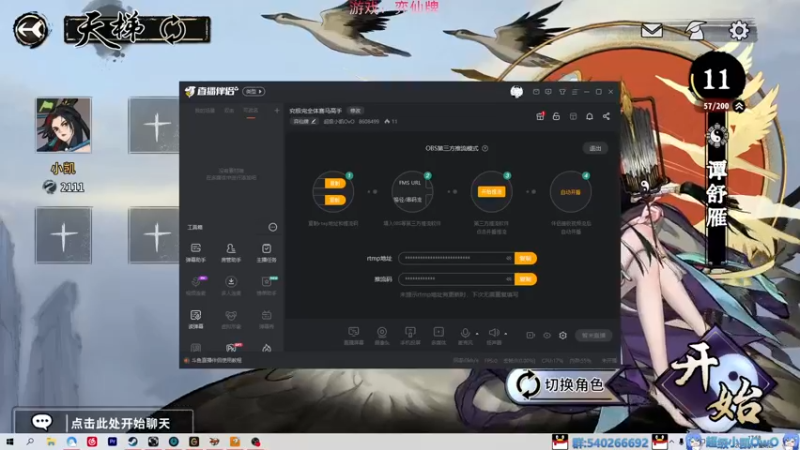Viewport: 800px width, 450px height.
Task: Switch to the first scene tab in left panel
Action: pos(205,111)
